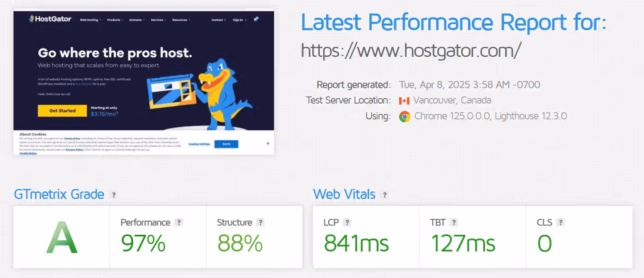
Task: Click the Got It cookie button
Action: pos(226,144)
